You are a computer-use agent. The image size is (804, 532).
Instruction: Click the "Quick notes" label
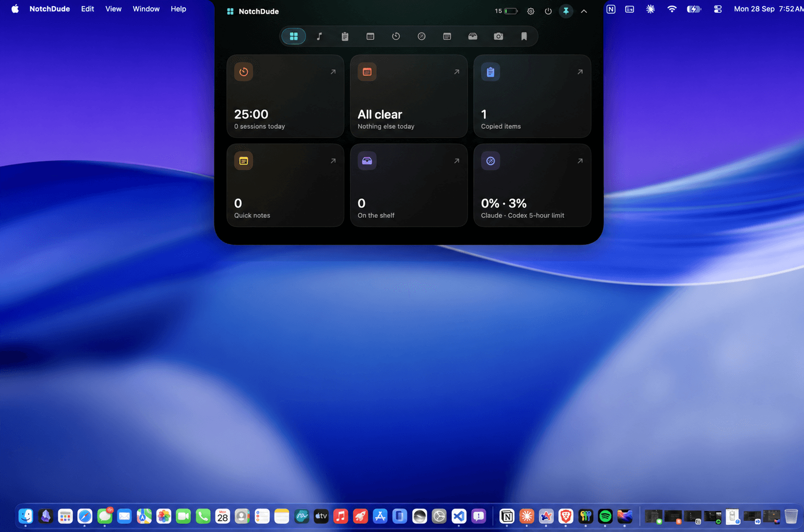coord(252,215)
